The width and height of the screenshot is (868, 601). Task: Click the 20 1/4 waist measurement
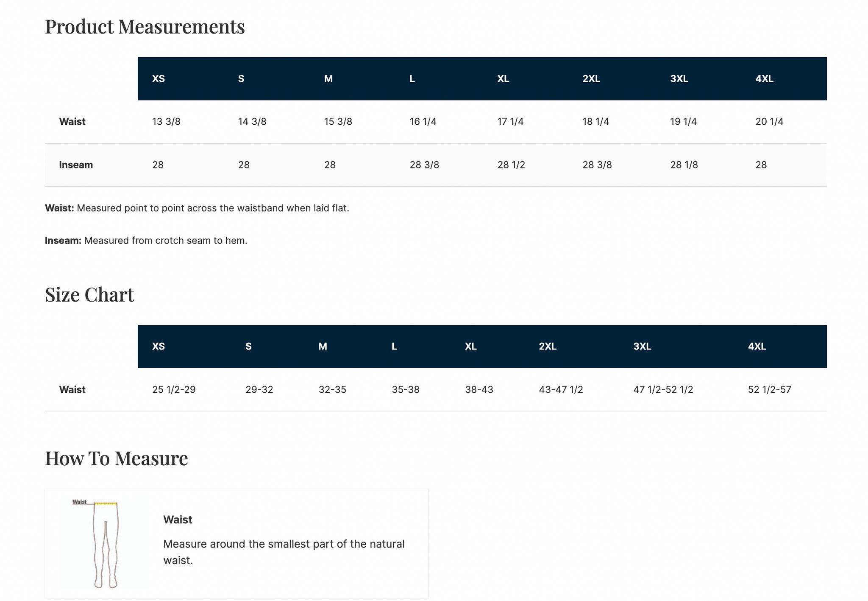[x=769, y=122]
